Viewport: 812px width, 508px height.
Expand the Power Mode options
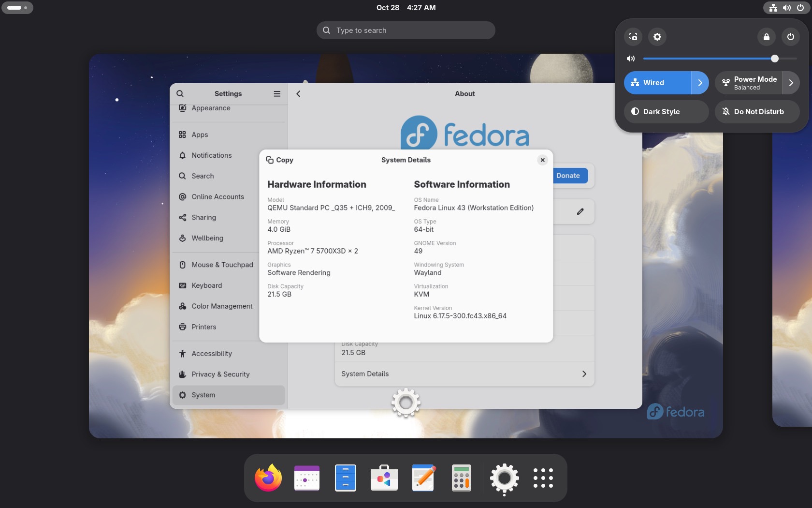(x=791, y=83)
